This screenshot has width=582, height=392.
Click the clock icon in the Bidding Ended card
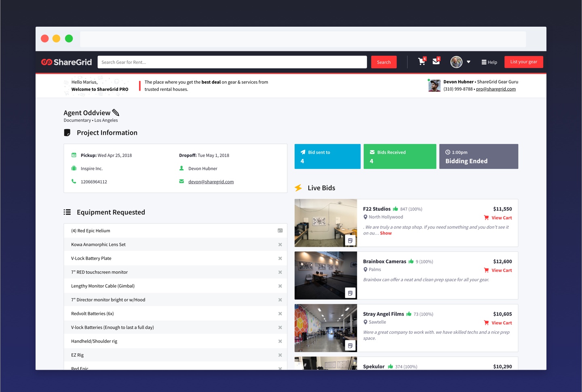click(x=448, y=152)
